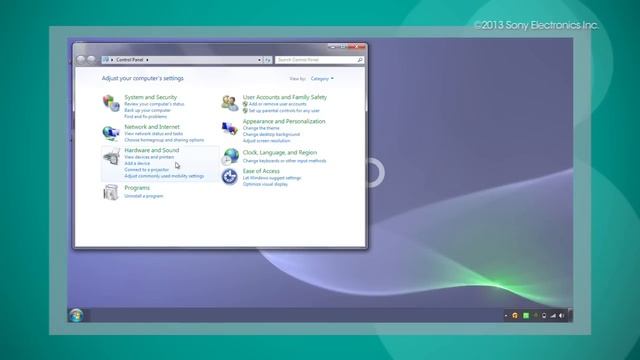Click View devices and printers
This screenshot has height=360, width=640.
(x=149, y=157)
